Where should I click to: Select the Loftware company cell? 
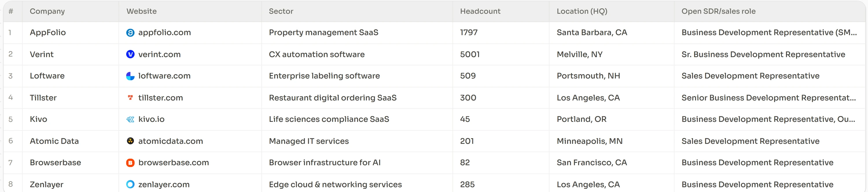pos(70,76)
